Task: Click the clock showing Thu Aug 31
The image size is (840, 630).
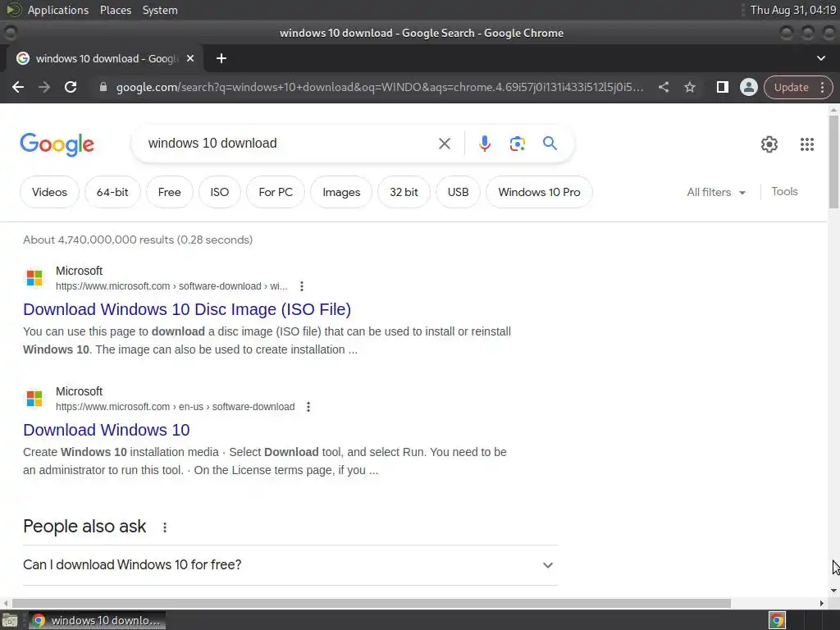Action: pos(793,10)
